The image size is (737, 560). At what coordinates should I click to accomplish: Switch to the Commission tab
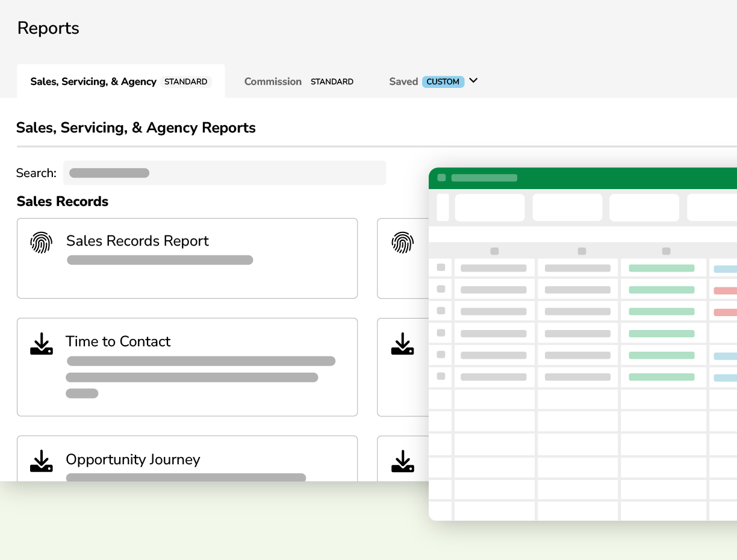(x=273, y=81)
